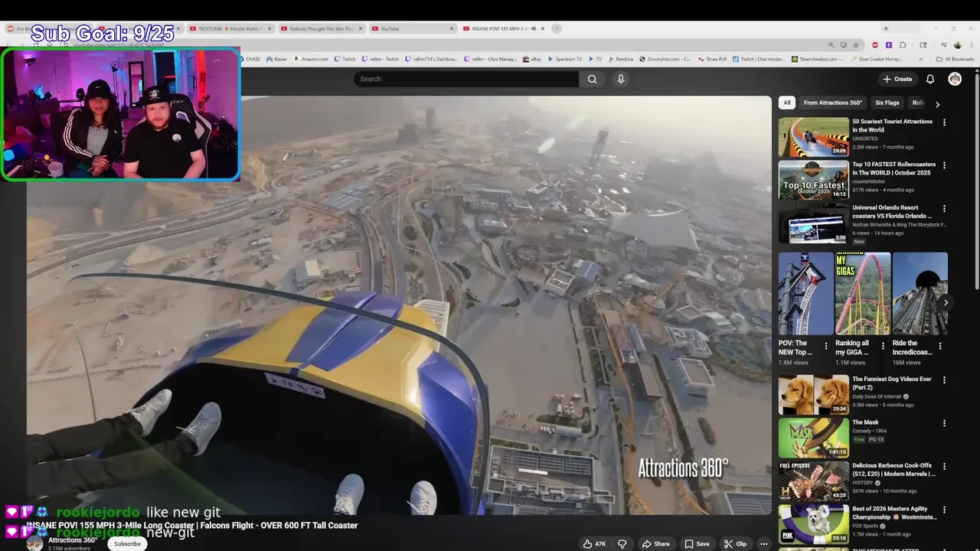Open Attractions 360° channel avatar
This screenshot has height=551, width=980.
(x=34, y=543)
